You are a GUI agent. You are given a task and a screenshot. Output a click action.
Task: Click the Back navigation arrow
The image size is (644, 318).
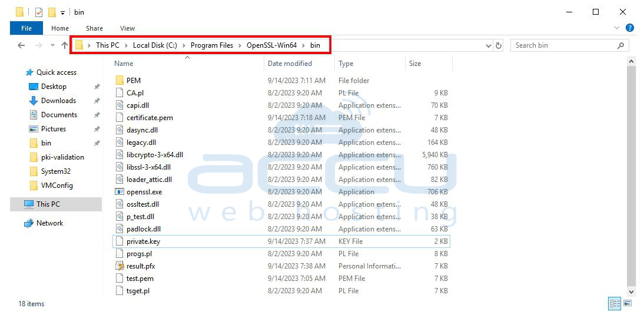tap(21, 45)
